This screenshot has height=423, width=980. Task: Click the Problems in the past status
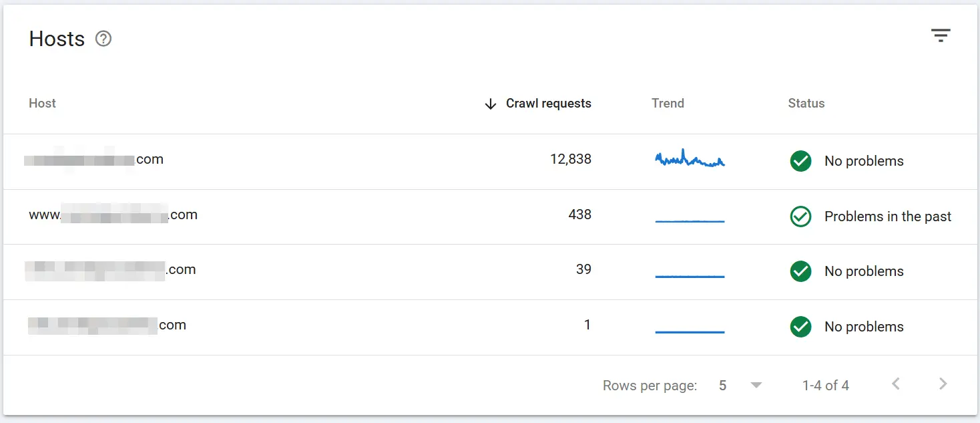click(888, 217)
